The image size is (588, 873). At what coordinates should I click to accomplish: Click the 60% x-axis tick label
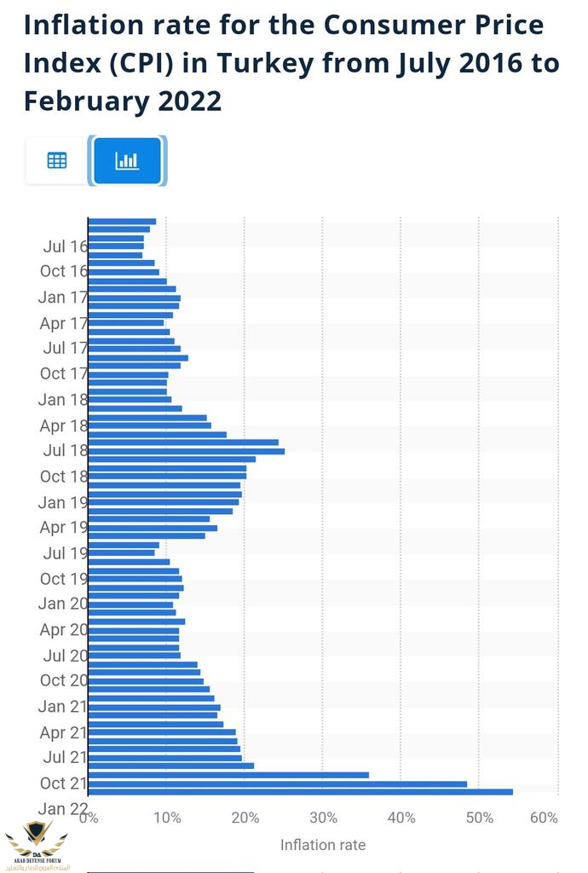click(x=544, y=818)
